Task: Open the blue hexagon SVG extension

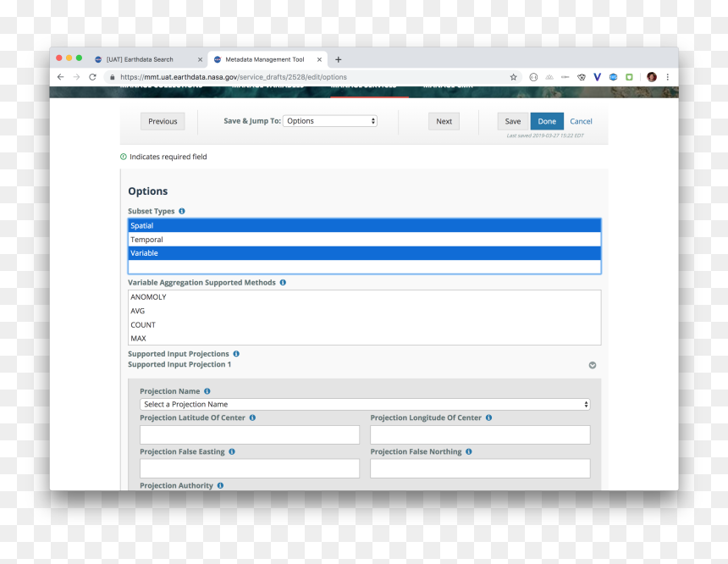Action: pos(614,77)
